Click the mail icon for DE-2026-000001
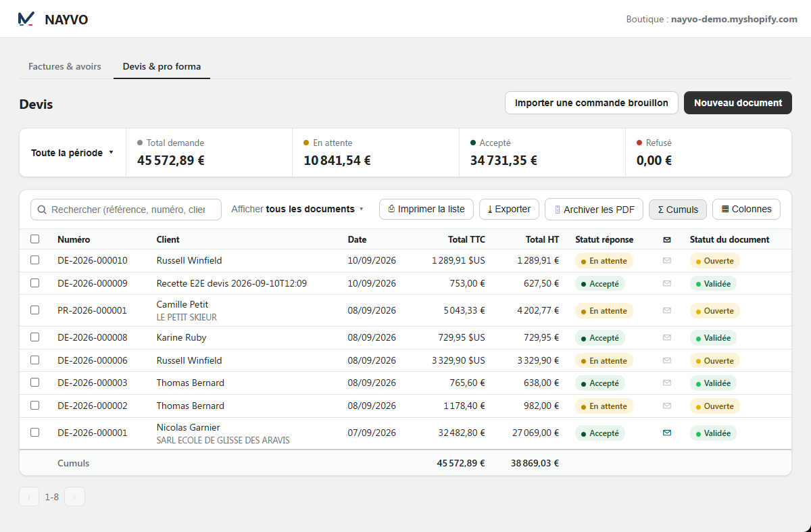 point(667,433)
